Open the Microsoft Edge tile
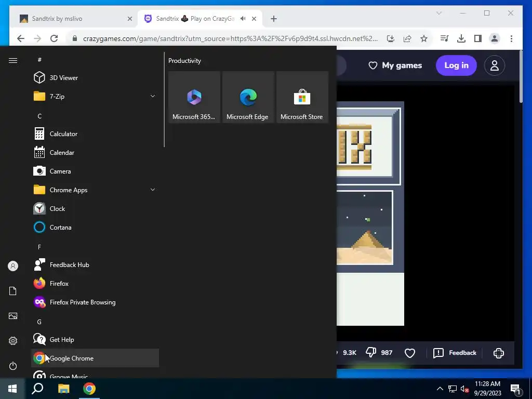532x399 pixels. 248,97
